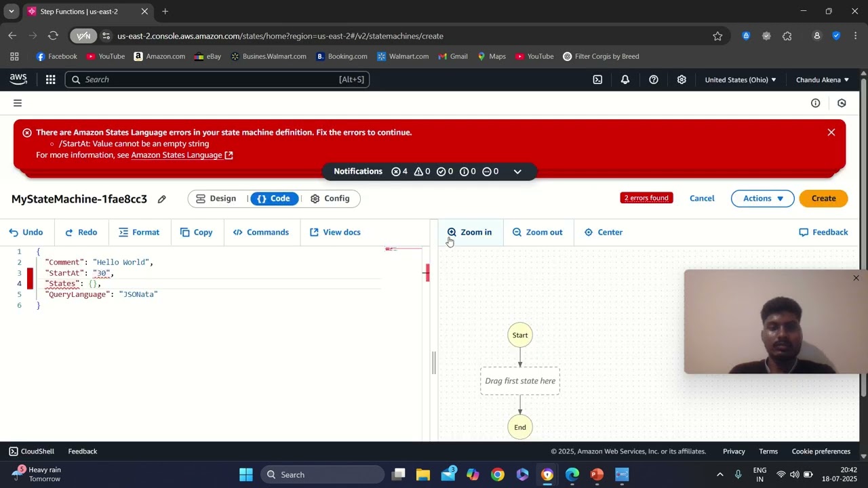868x488 pixels.
Task: Open the weather widget Heavy rain
Action: click(x=37, y=474)
